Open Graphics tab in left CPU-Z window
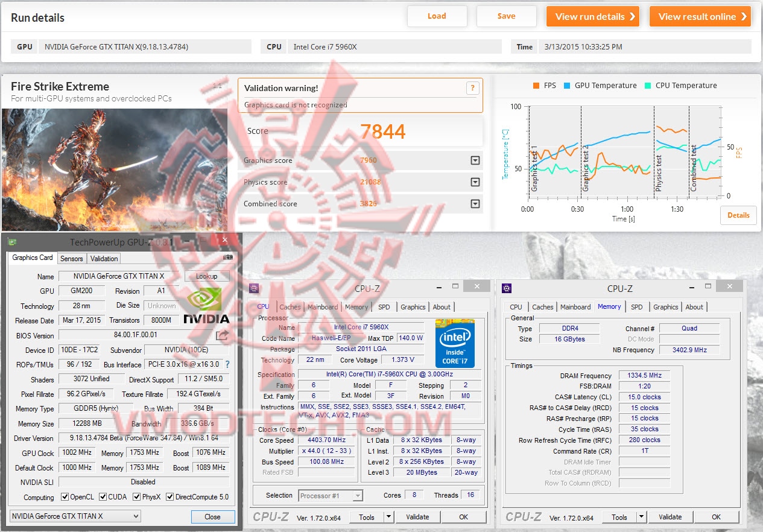 coord(413,307)
